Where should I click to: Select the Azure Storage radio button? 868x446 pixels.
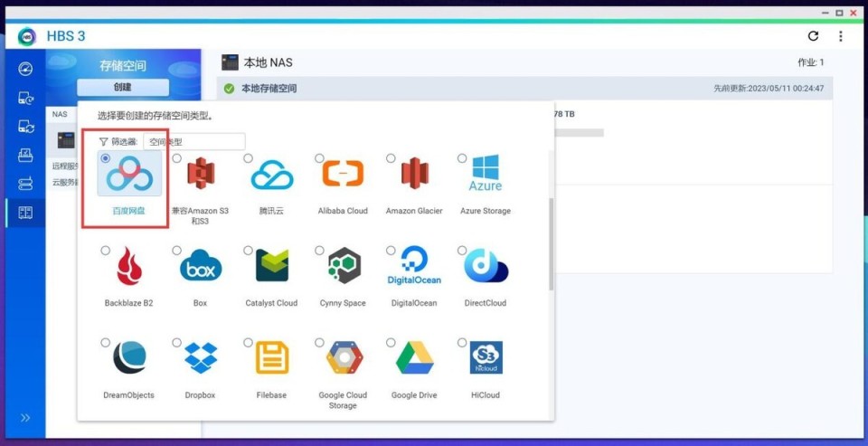coord(462,158)
